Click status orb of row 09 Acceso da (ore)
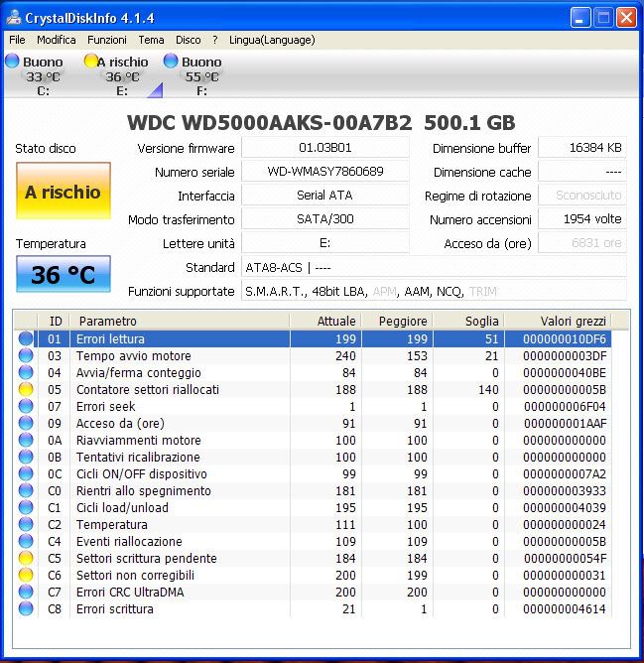 pos(26,423)
